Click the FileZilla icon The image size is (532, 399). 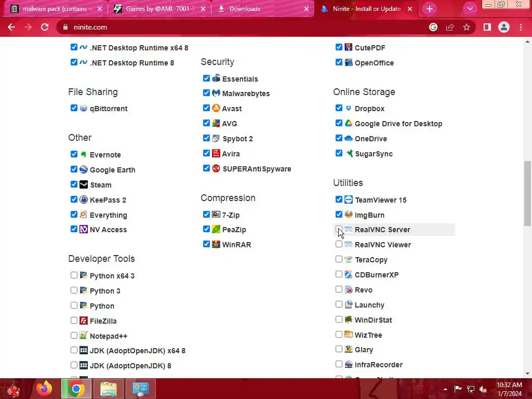pos(84,321)
